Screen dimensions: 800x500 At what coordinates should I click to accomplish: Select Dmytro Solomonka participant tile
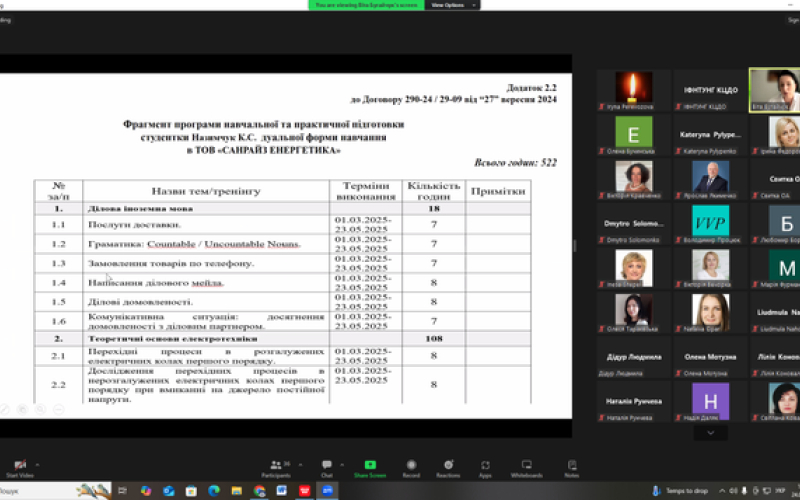pyautogui.click(x=634, y=224)
